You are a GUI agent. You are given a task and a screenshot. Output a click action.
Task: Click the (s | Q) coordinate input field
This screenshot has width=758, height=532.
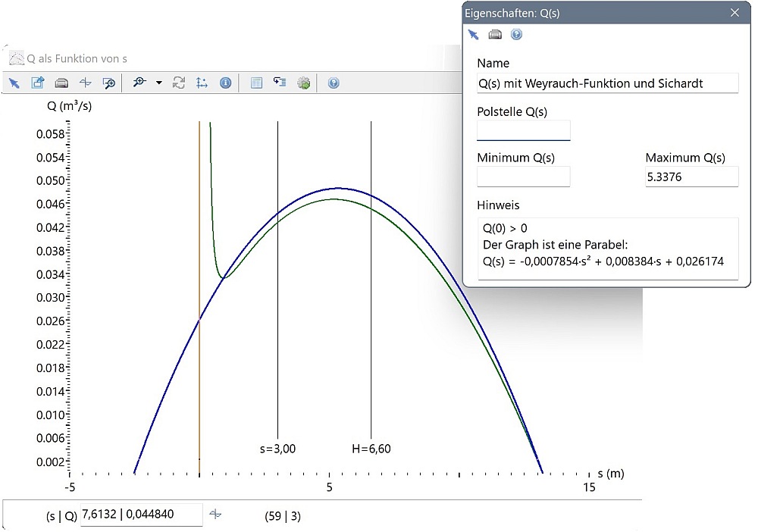pos(141,515)
